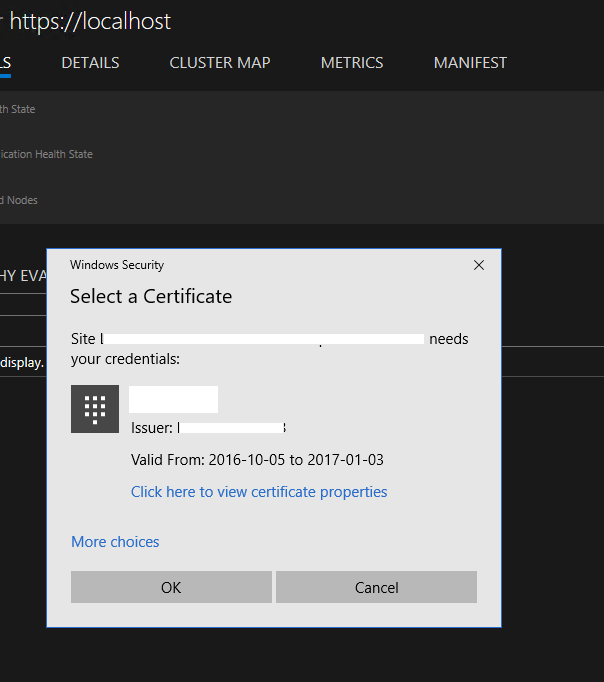Click here to view certificate properties
The image size is (604, 682).
(x=259, y=492)
